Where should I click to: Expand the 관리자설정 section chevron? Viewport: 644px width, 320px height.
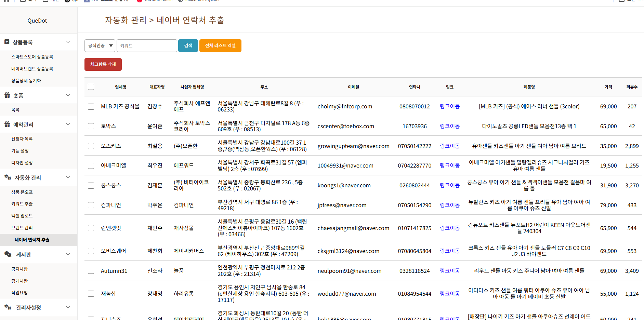(68, 307)
